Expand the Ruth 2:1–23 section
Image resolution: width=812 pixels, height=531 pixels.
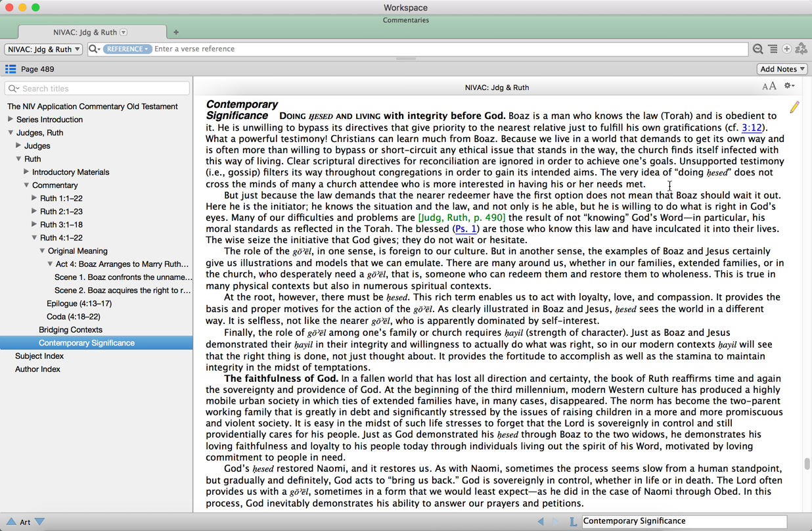(34, 212)
